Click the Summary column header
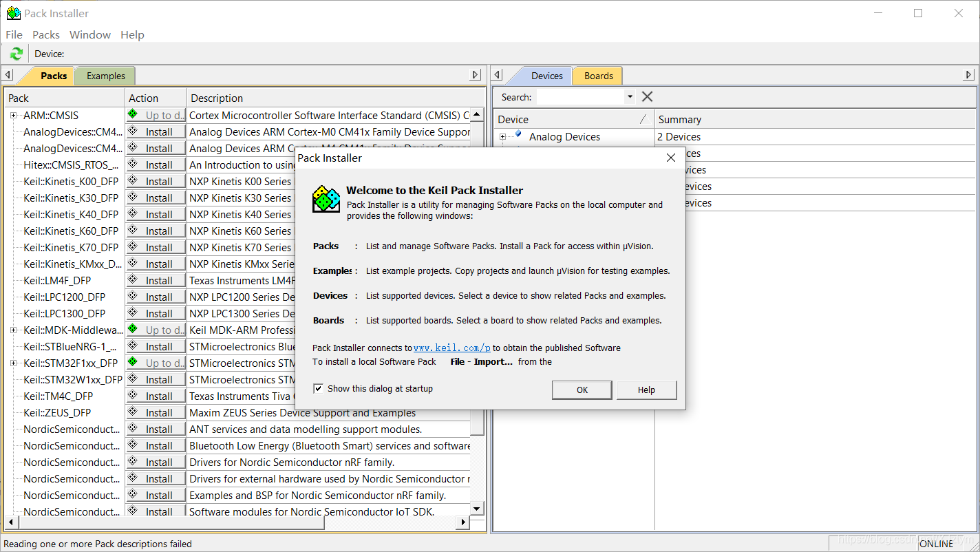 pos(816,119)
